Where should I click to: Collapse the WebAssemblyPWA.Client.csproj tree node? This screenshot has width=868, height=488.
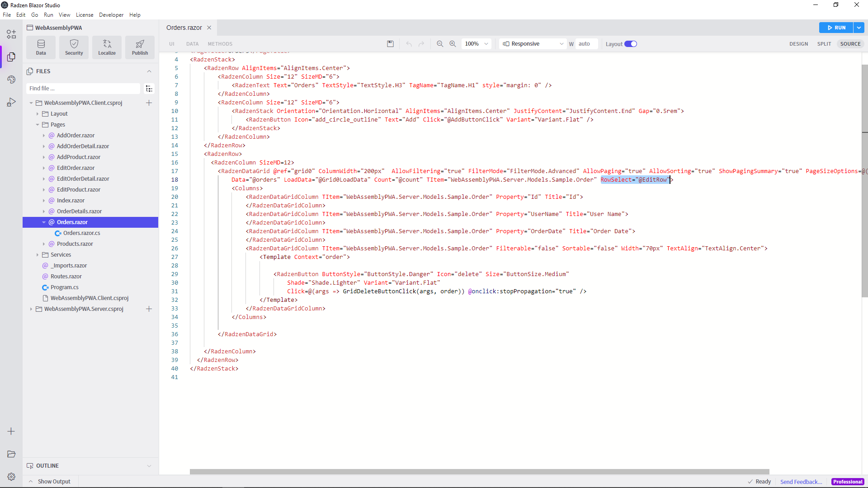coord(31,103)
